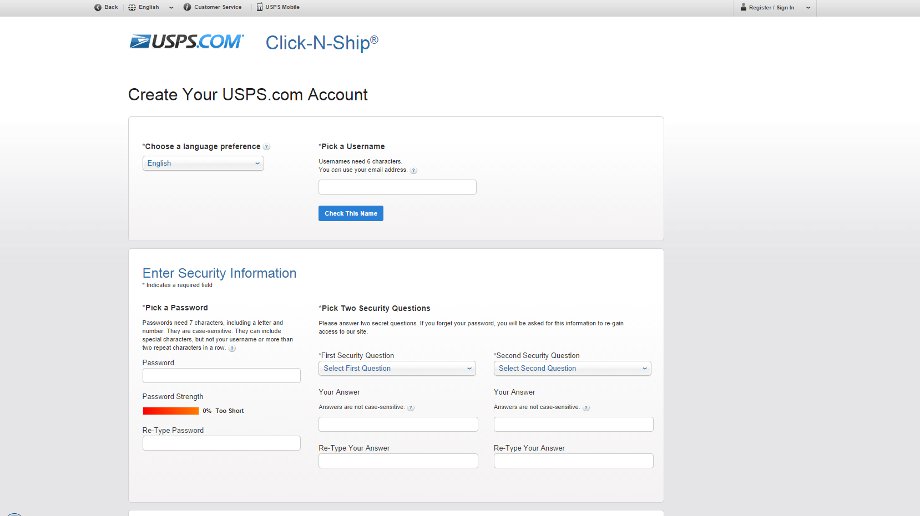Click the Click-N-Ship heading link
Viewport: 920px width, 516px height.
[322, 43]
